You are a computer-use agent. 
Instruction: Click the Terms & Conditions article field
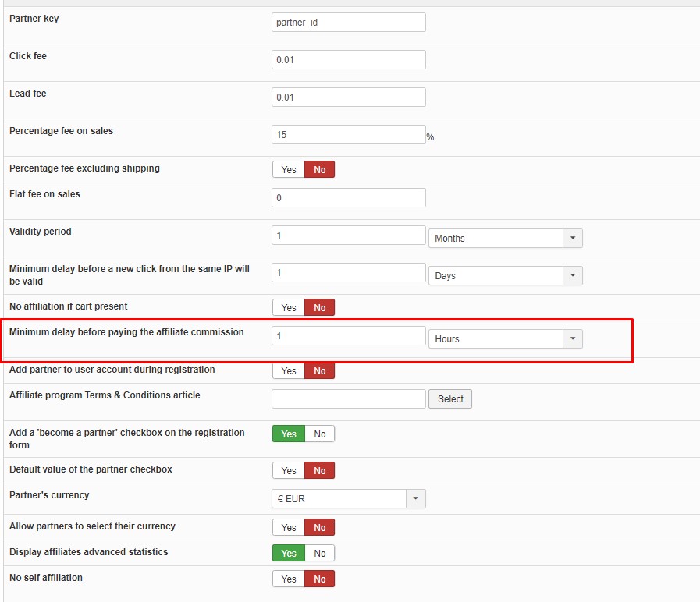(348, 399)
